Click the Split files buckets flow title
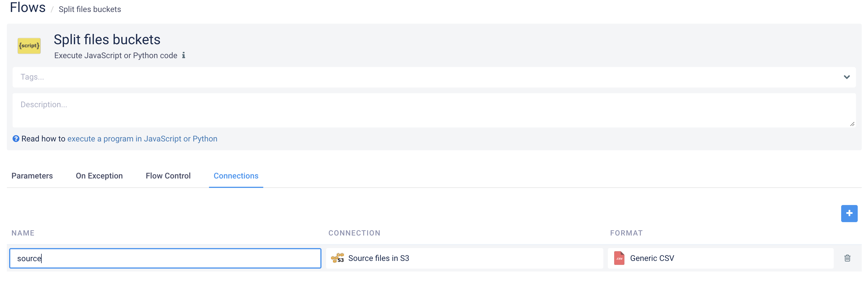868x284 pixels. (x=107, y=40)
